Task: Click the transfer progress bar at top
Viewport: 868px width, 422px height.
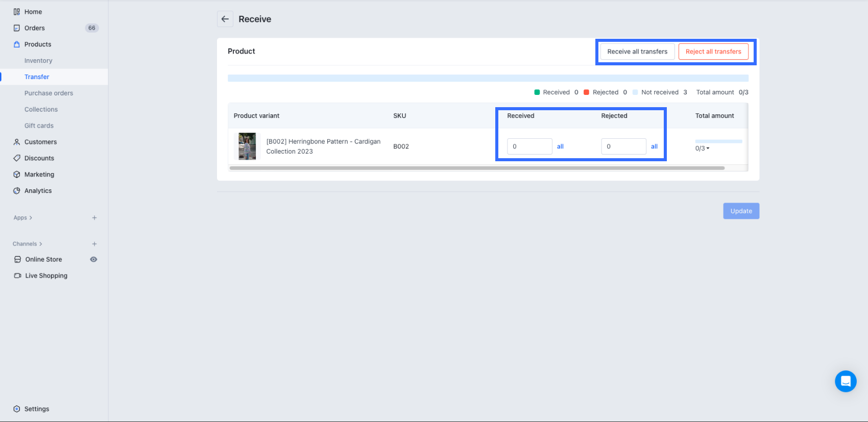Action: click(x=488, y=78)
